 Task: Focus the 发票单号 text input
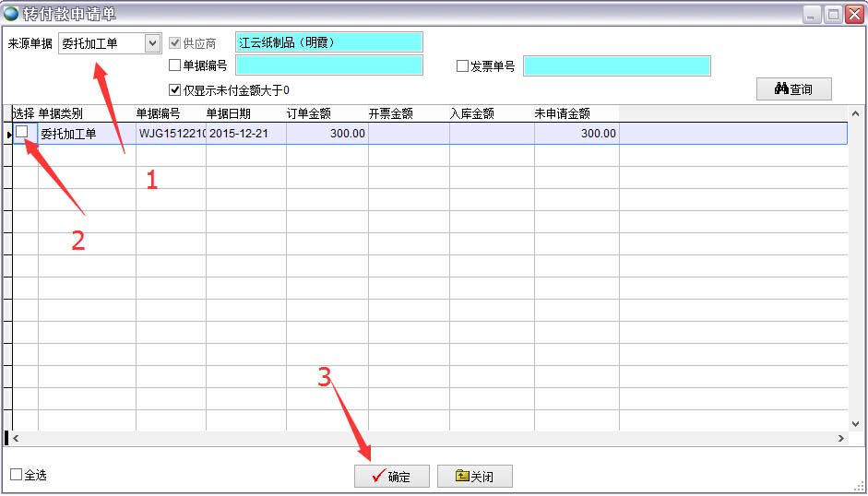coord(616,66)
